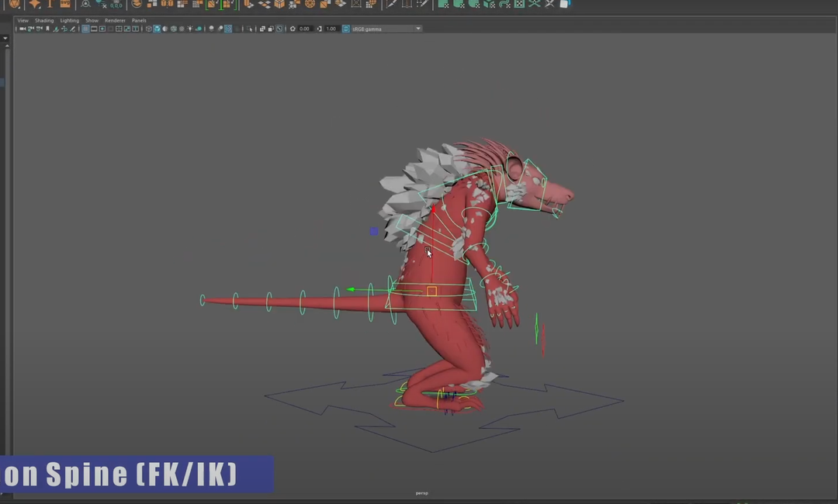Collapse the left viewport panel expander
838x504 pixels.
click(5, 37)
